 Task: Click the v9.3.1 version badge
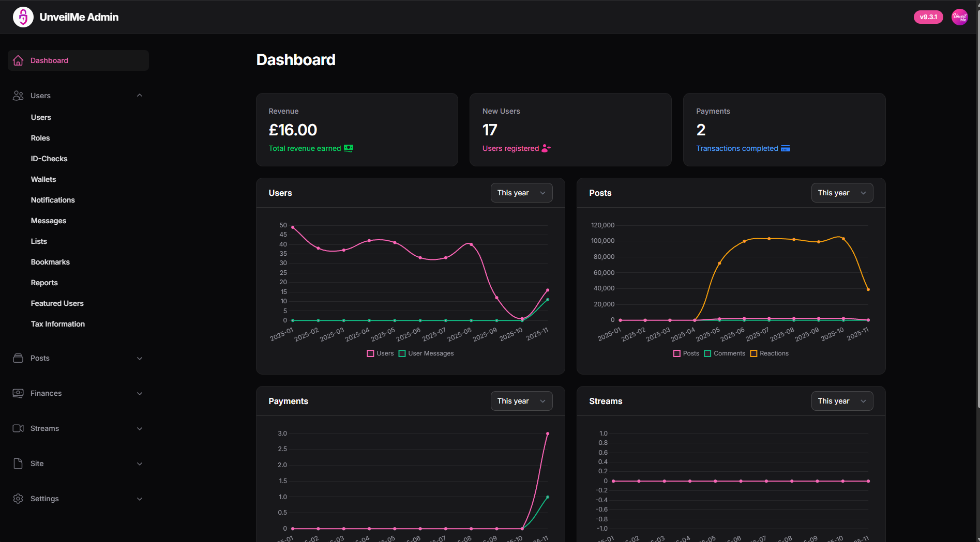pyautogui.click(x=928, y=17)
